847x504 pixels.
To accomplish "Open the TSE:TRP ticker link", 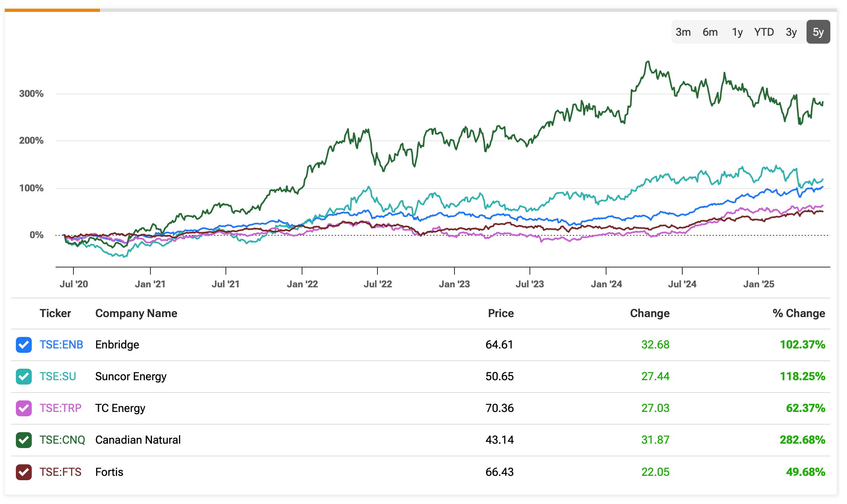I will pos(60,408).
